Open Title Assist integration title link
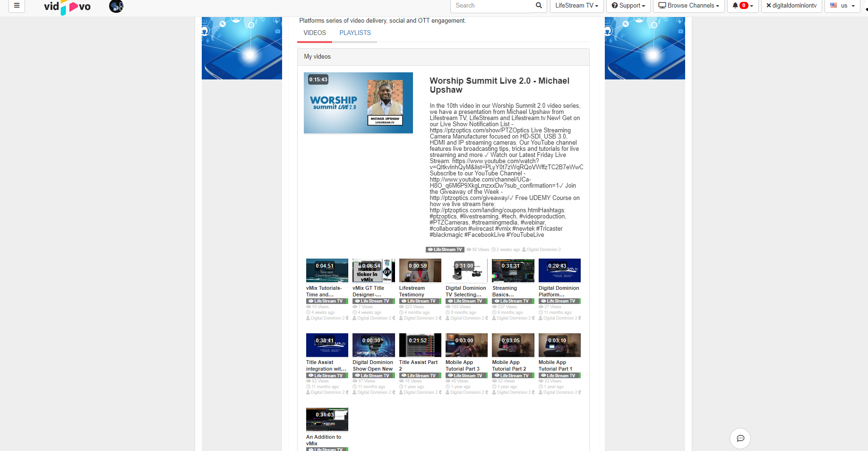This screenshot has width=868, height=451. pyautogui.click(x=326, y=365)
